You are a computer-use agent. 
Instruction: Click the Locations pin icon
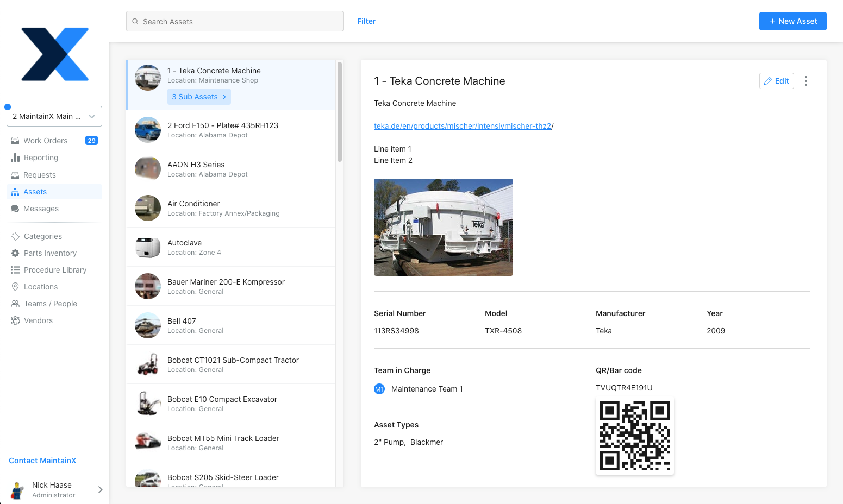point(15,287)
